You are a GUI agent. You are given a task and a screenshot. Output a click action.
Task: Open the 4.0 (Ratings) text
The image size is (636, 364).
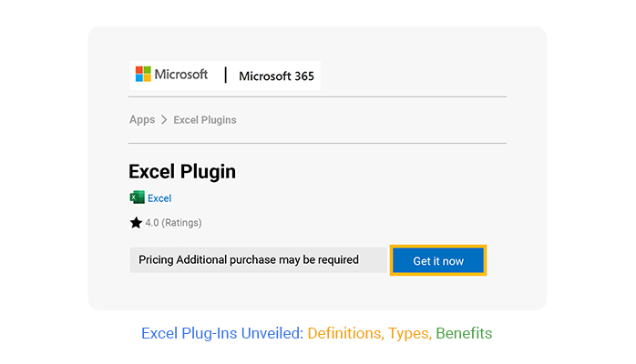tap(173, 222)
